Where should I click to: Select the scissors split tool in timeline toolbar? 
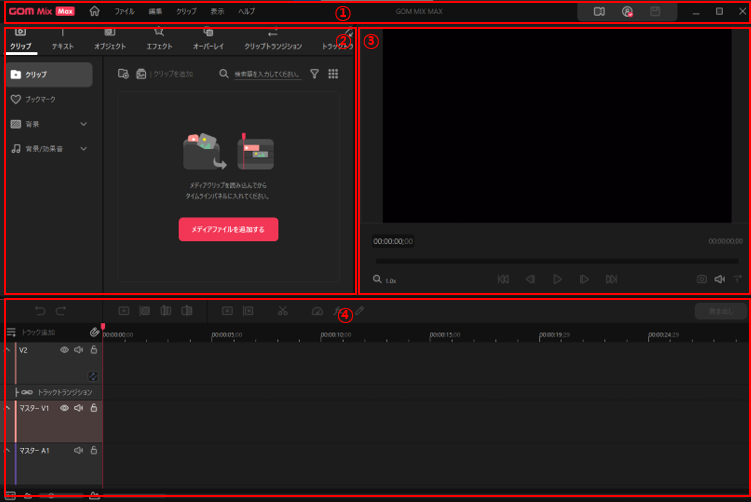click(283, 311)
